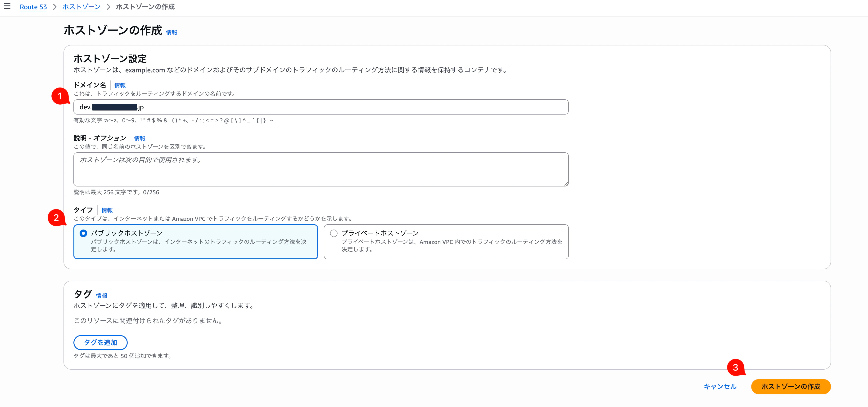Screen dimensions: 868x407
Task: Click 情報 link next to page title
Action: (172, 32)
